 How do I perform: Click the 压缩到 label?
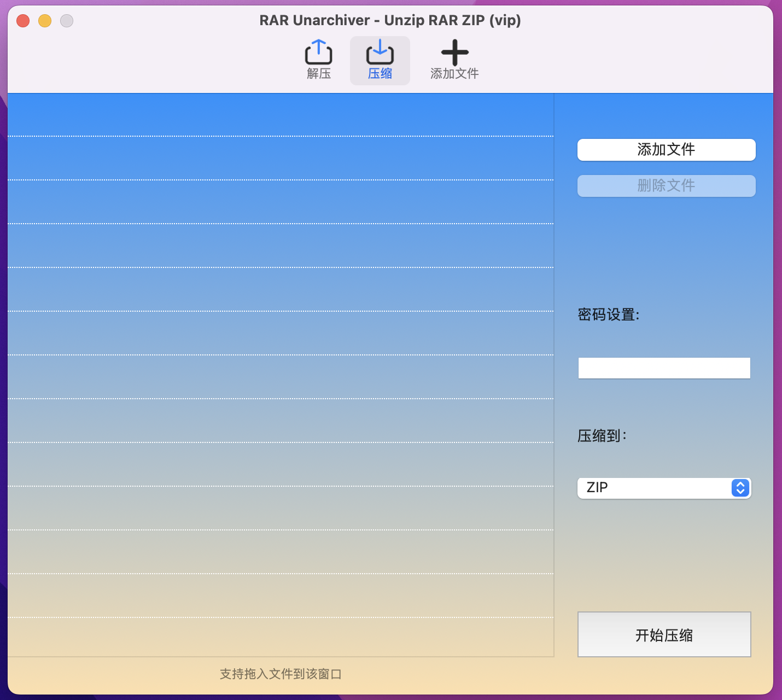click(x=602, y=436)
